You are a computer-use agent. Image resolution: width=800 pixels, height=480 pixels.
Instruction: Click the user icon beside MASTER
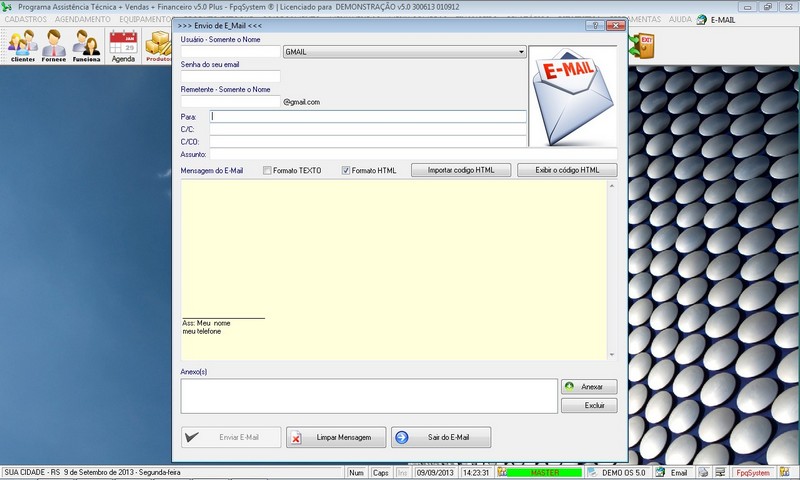502,472
